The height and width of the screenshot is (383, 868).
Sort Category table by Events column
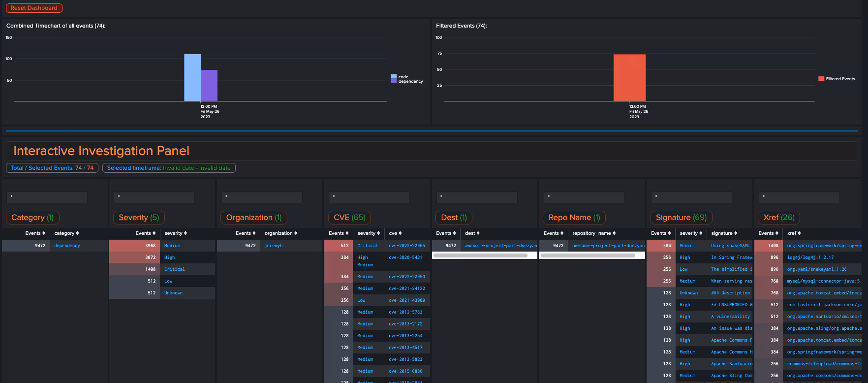[x=35, y=233]
